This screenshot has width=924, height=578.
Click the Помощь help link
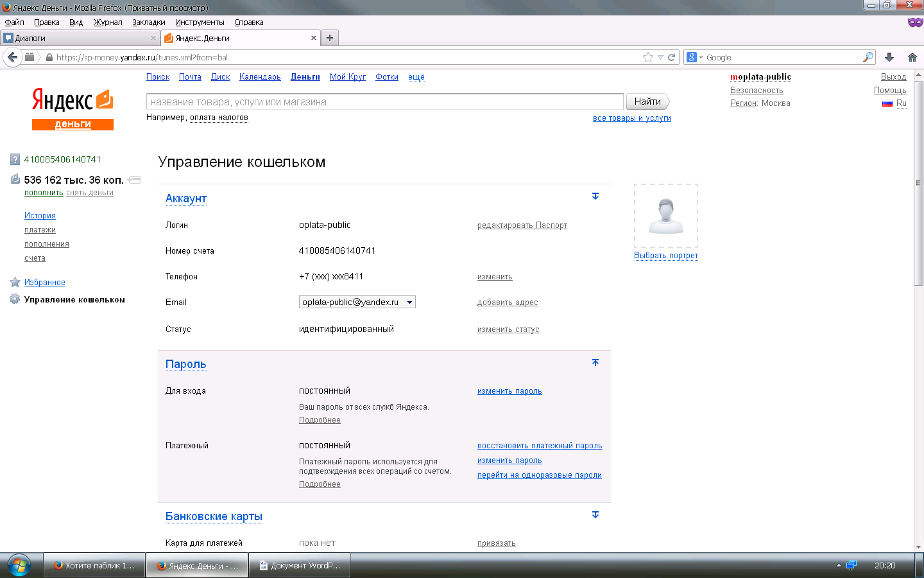pyautogui.click(x=890, y=91)
